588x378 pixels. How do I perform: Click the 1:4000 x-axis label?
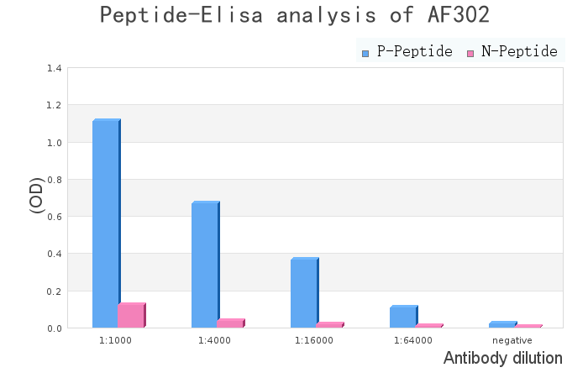[x=214, y=340]
